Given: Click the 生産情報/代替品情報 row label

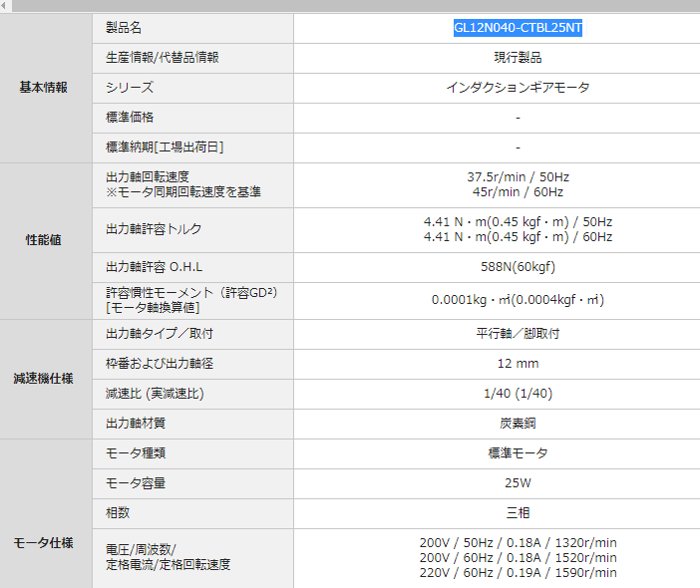Looking at the screenshot, I should 162,58.
